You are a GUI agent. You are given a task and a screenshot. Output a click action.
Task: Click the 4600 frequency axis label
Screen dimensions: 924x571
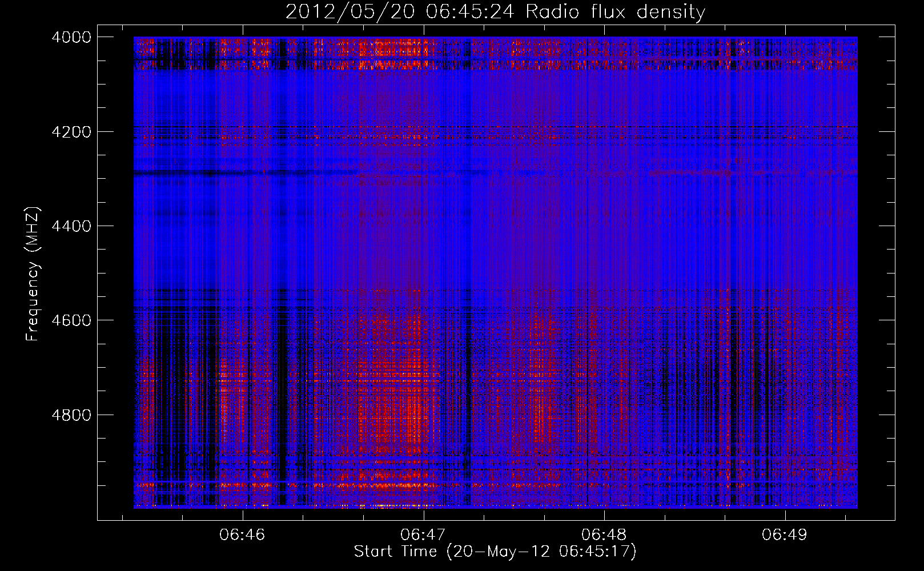pos(71,320)
